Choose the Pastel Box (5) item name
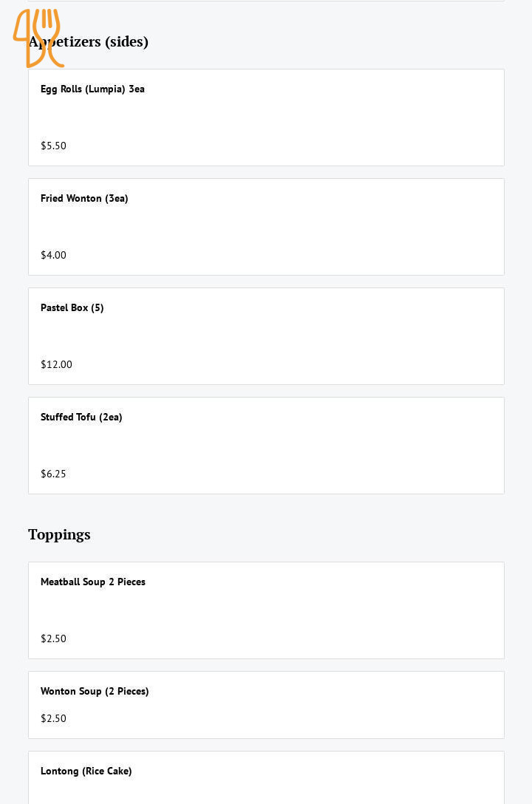 72,308
